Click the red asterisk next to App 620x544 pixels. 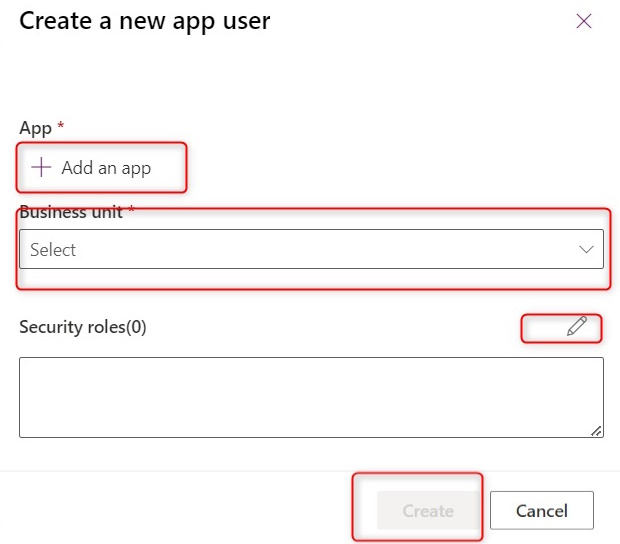(60, 127)
